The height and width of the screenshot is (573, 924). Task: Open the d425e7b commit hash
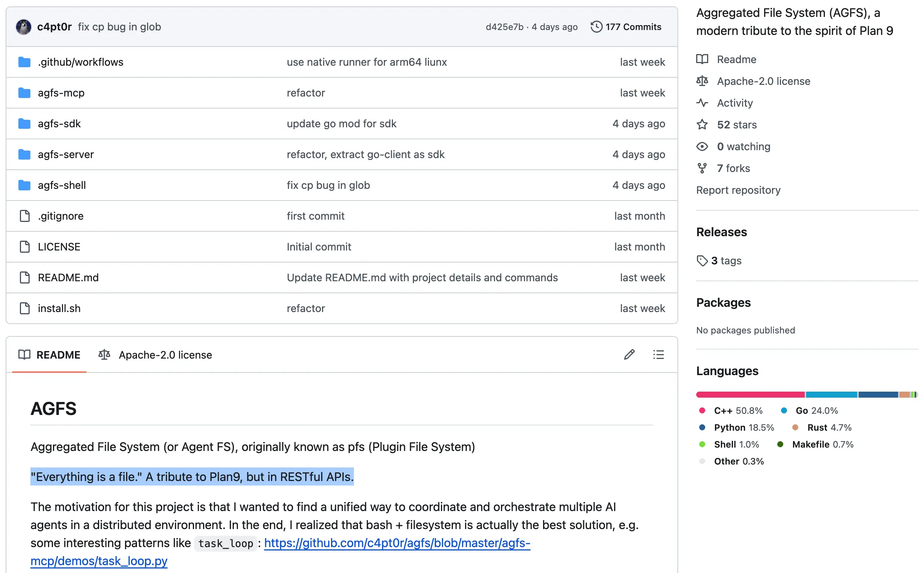(x=504, y=27)
